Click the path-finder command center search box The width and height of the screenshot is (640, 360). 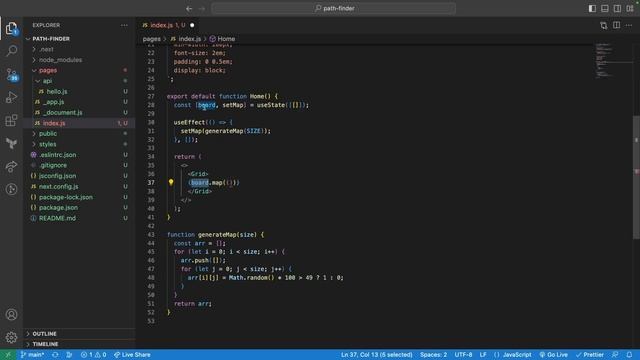tap(333, 9)
